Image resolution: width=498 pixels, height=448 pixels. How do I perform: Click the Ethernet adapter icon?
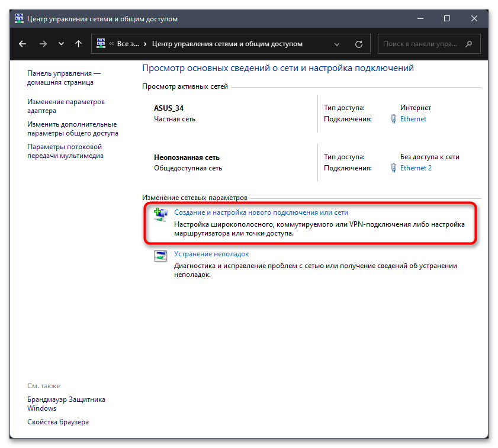tap(394, 119)
